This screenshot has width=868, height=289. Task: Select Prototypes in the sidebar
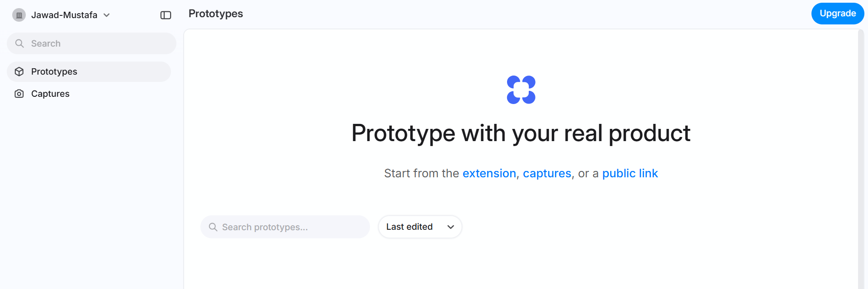coord(54,71)
